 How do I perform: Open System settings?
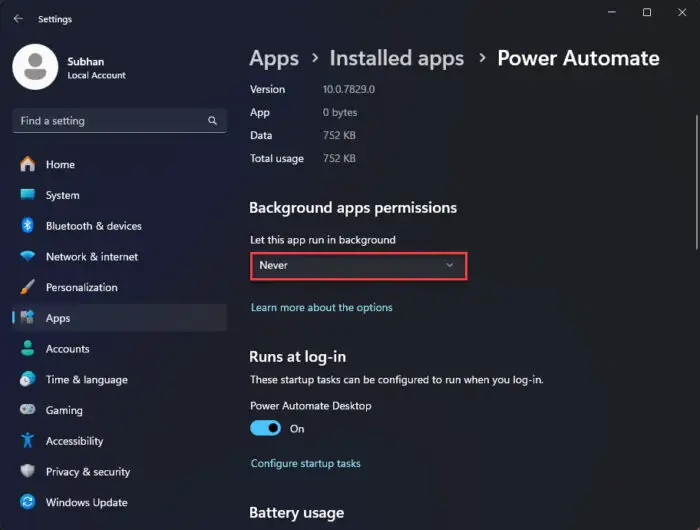(x=119, y=195)
